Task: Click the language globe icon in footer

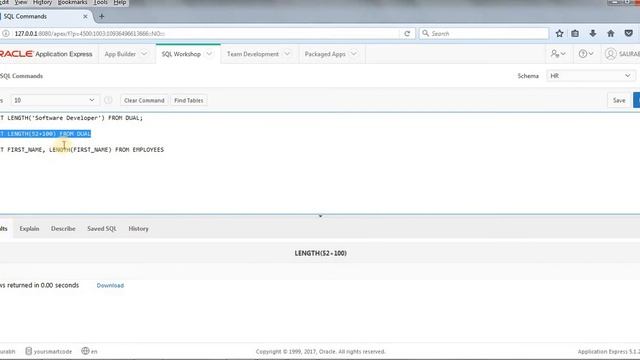Action: [85, 351]
